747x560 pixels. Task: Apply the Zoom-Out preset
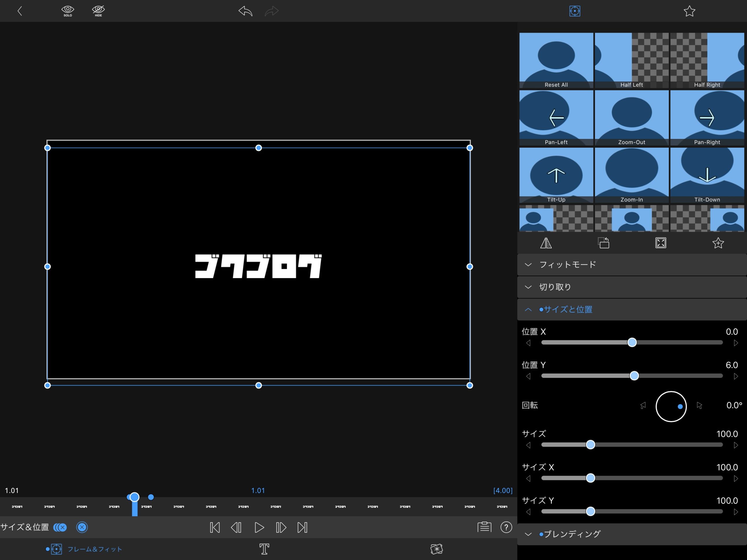click(631, 118)
